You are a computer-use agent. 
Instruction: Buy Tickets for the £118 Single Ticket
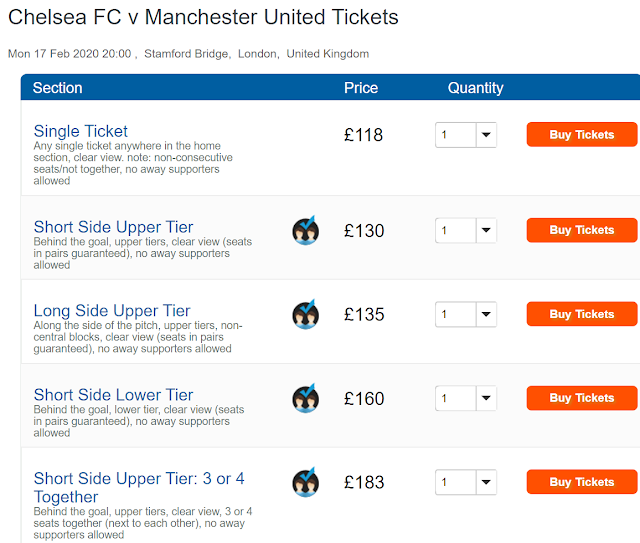click(x=581, y=135)
